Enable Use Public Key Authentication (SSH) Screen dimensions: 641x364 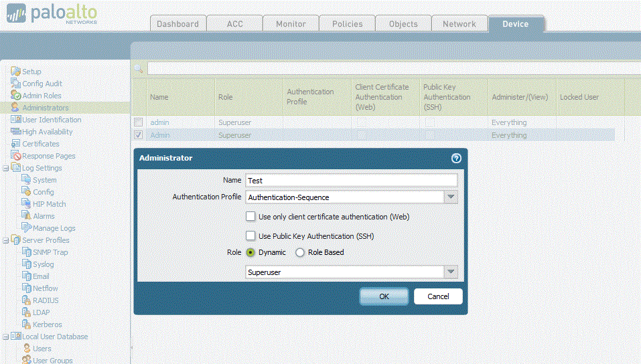click(x=251, y=236)
